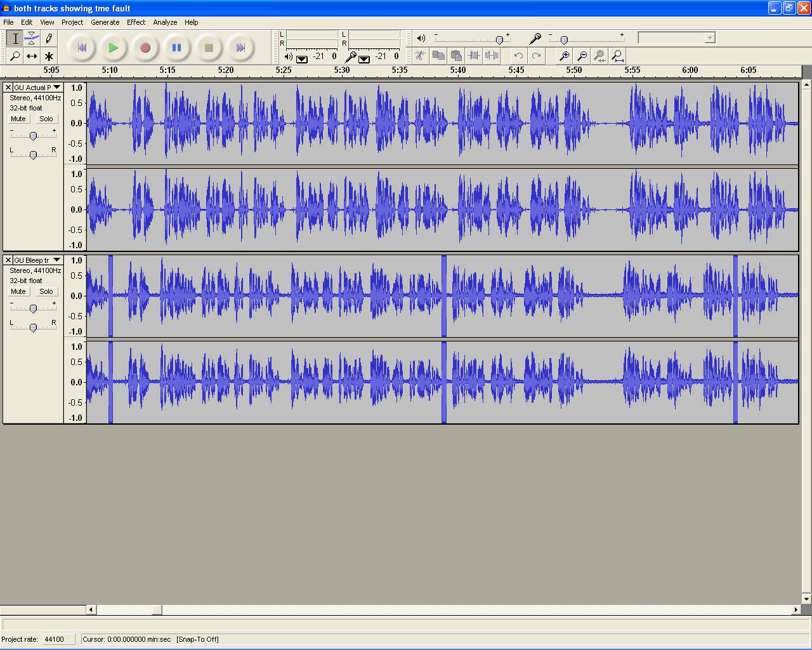Image resolution: width=812 pixels, height=650 pixels.
Task: Choose the Time Shift tool
Action: tap(32, 56)
